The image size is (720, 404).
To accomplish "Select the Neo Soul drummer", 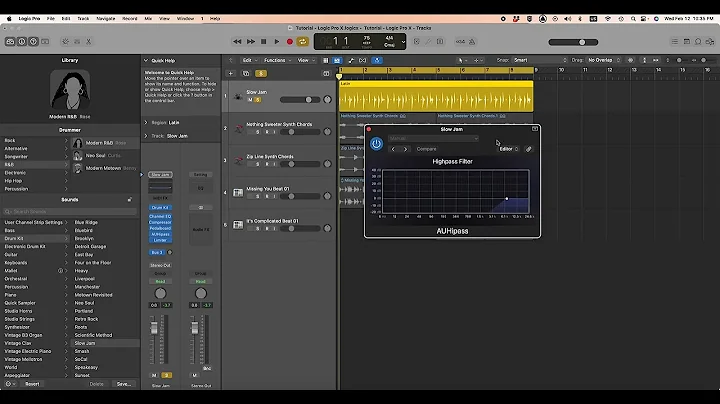I will (105, 156).
